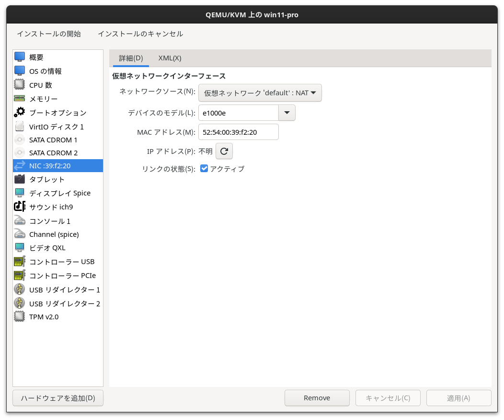This screenshot has width=504, height=420.
Task: Select the CPU 数 hardware icon
Action: tap(19, 85)
